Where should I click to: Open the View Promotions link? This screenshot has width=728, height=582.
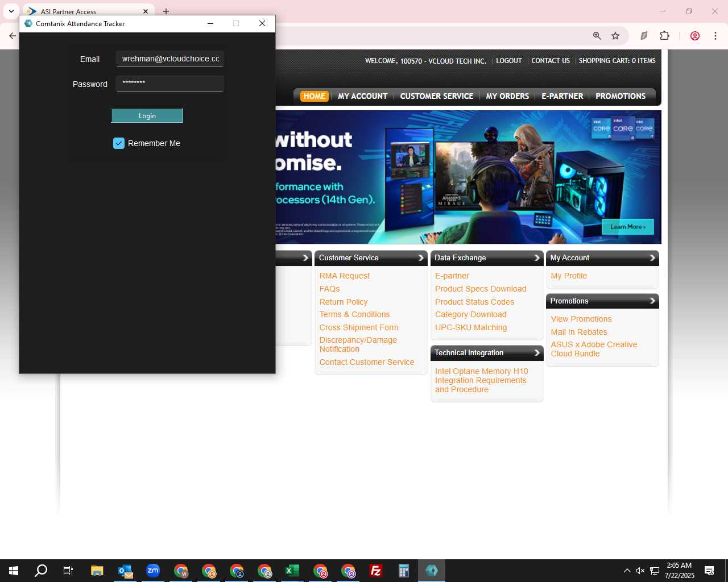[581, 319]
